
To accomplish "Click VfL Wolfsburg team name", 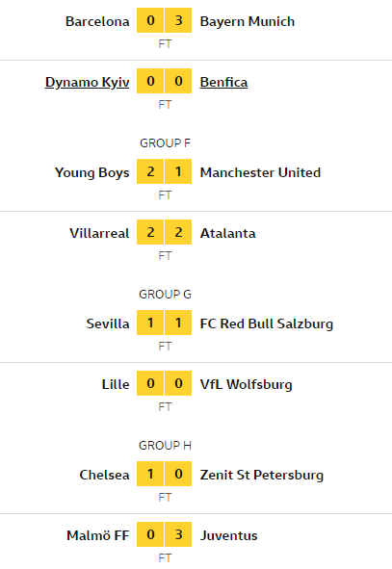I will (247, 384).
